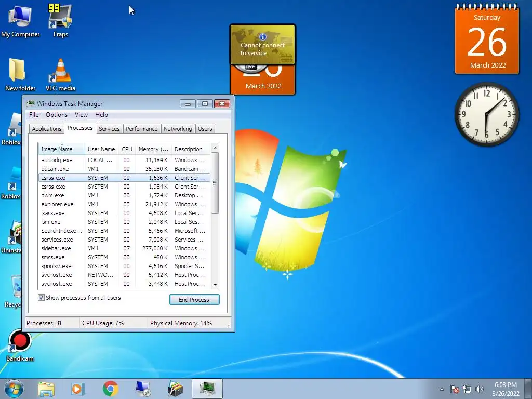Select the Recycle Bin desktop icon
The image size is (532, 399).
pyautogui.click(x=13, y=291)
